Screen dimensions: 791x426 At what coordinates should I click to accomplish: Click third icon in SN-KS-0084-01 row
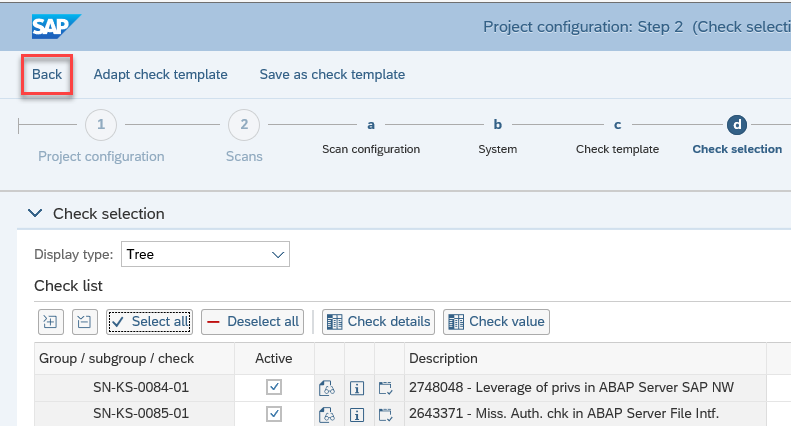[x=387, y=387]
